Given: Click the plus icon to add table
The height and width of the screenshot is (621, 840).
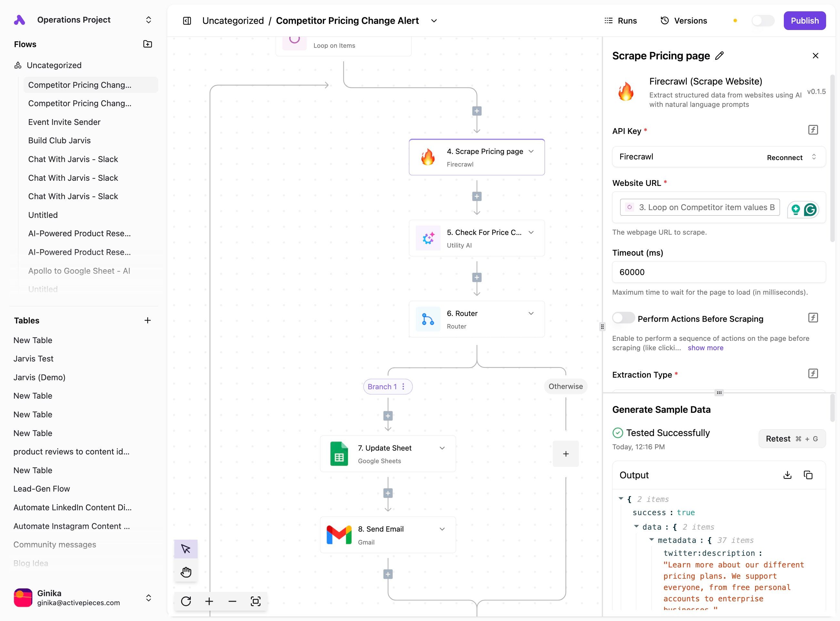Looking at the screenshot, I should [148, 320].
